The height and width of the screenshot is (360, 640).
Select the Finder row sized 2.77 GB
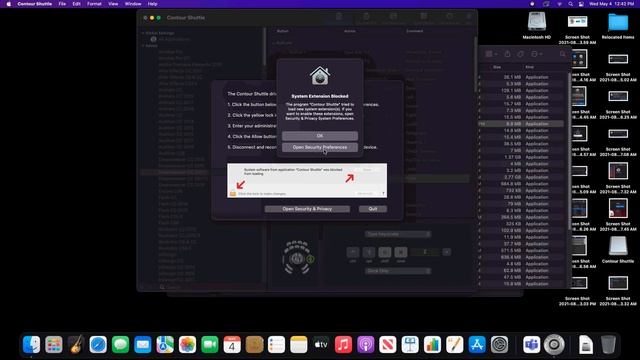point(521,177)
